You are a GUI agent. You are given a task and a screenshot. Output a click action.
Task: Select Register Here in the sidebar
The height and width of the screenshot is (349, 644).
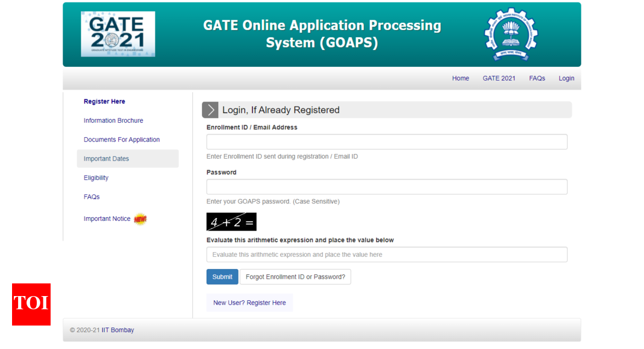(104, 101)
